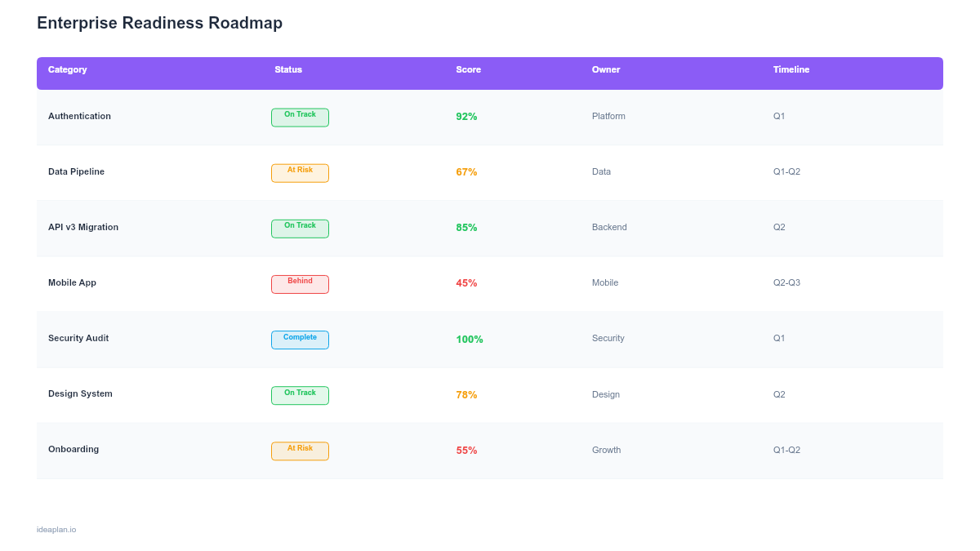This screenshot has width=980, height=551.
Task: Click the Category column header
Action: pos(67,69)
